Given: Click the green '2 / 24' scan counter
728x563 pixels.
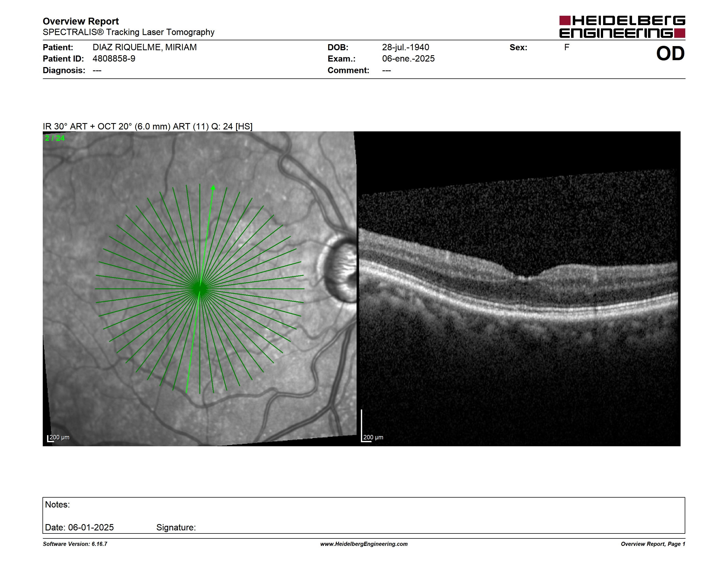Looking at the screenshot, I should coord(55,138).
